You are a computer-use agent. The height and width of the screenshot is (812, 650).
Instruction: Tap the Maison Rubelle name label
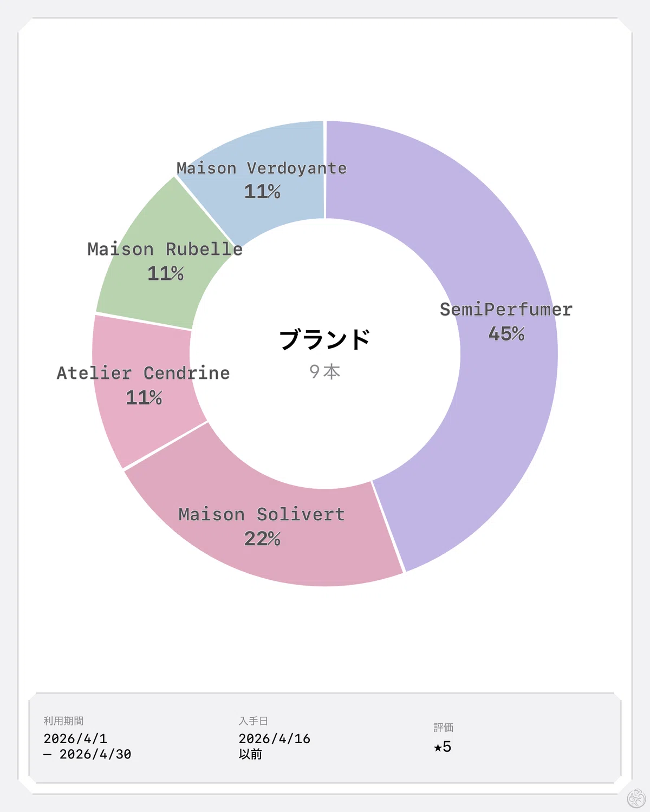pos(165,249)
